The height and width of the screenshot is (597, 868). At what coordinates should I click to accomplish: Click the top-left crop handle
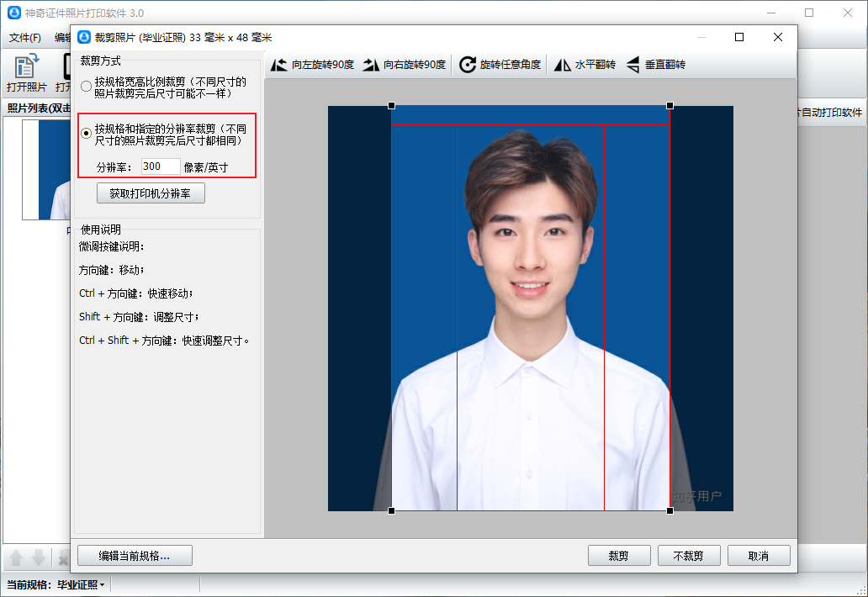tap(391, 106)
